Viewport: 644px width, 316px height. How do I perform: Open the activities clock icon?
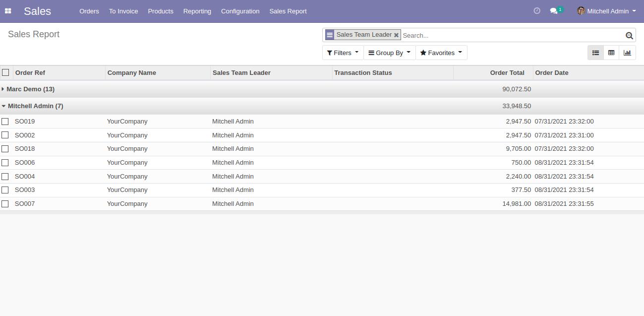537,11
